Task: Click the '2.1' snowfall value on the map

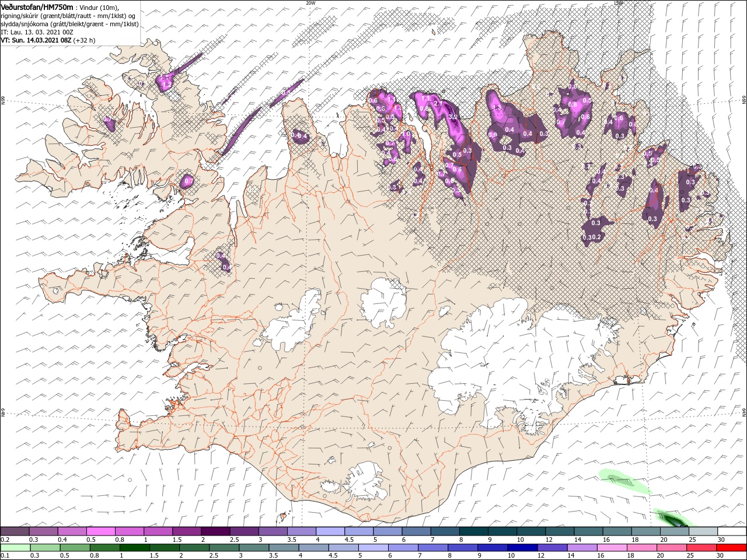Action: pos(438,103)
